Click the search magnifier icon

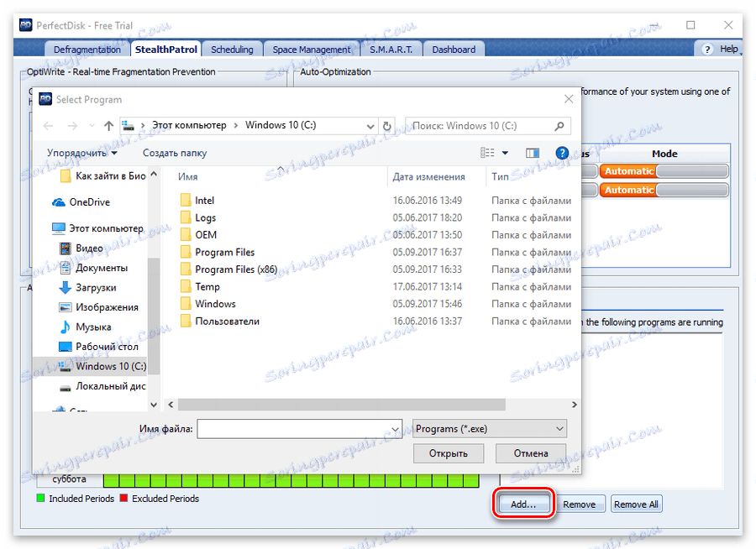click(559, 126)
